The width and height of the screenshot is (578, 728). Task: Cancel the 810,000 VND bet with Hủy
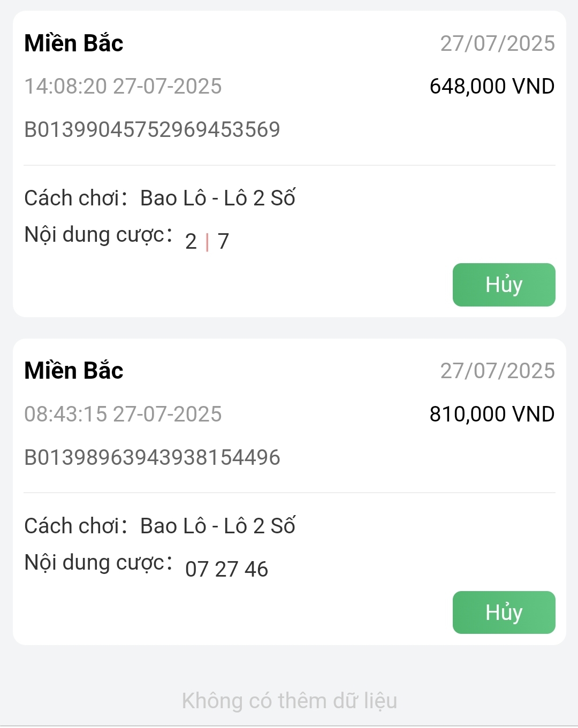point(504,612)
